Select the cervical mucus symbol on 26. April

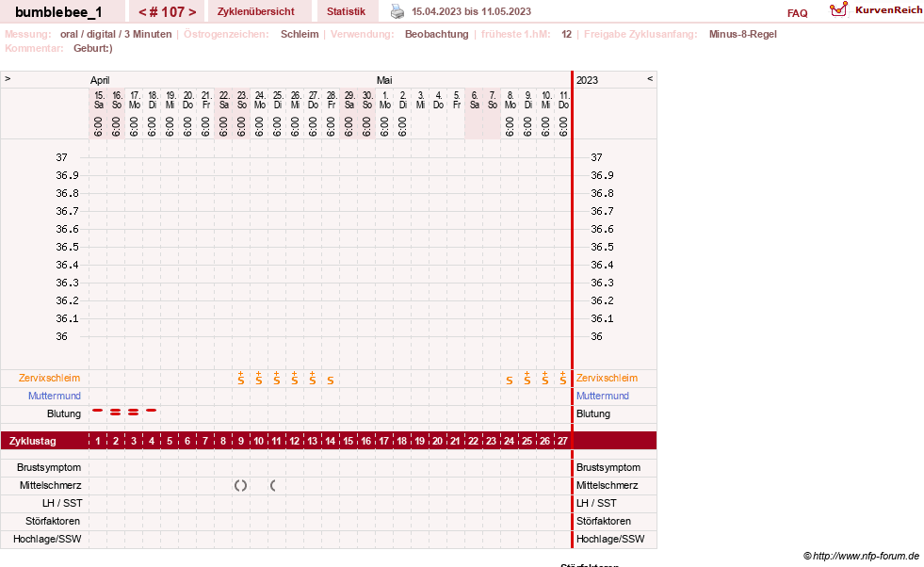click(x=294, y=379)
